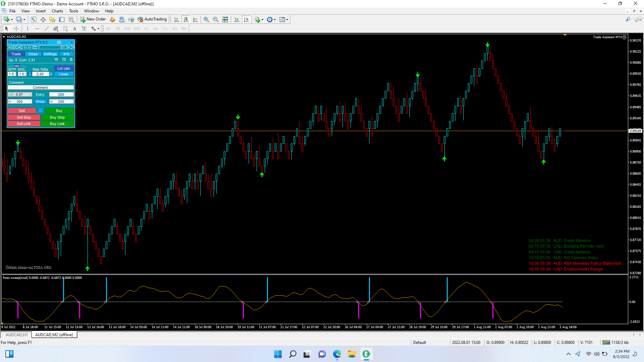Image resolution: width=644 pixels, height=362 pixels.
Task: Click the Buy Limit button
Action: pos(57,124)
